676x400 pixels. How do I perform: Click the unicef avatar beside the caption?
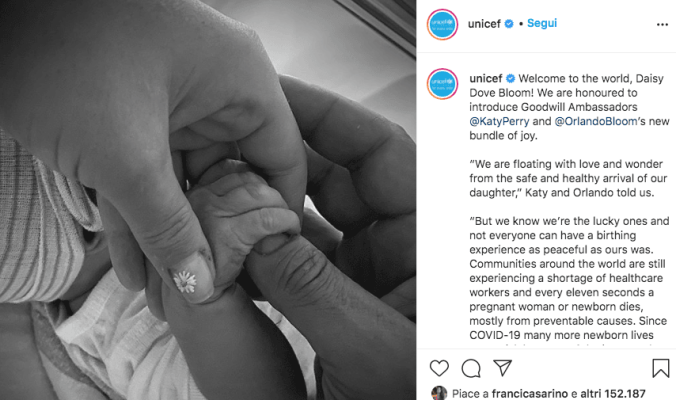pos(442,84)
